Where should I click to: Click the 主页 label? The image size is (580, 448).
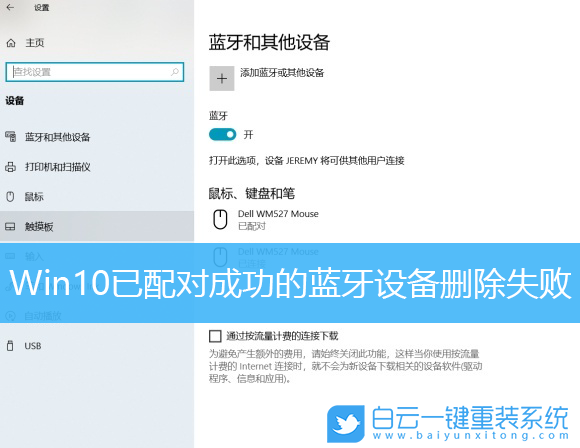pyautogui.click(x=35, y=43)
